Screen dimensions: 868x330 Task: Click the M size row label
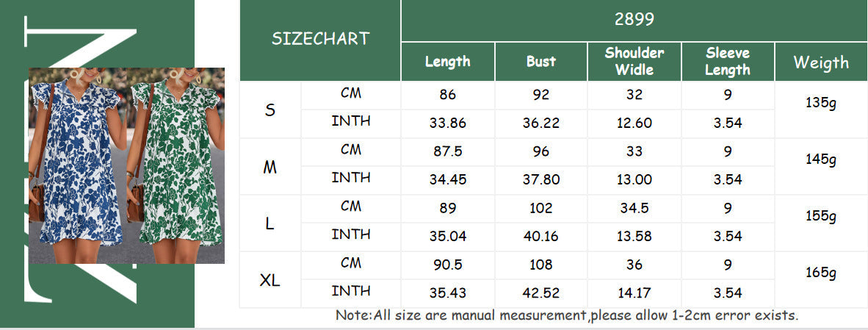(x=270, y=167)
